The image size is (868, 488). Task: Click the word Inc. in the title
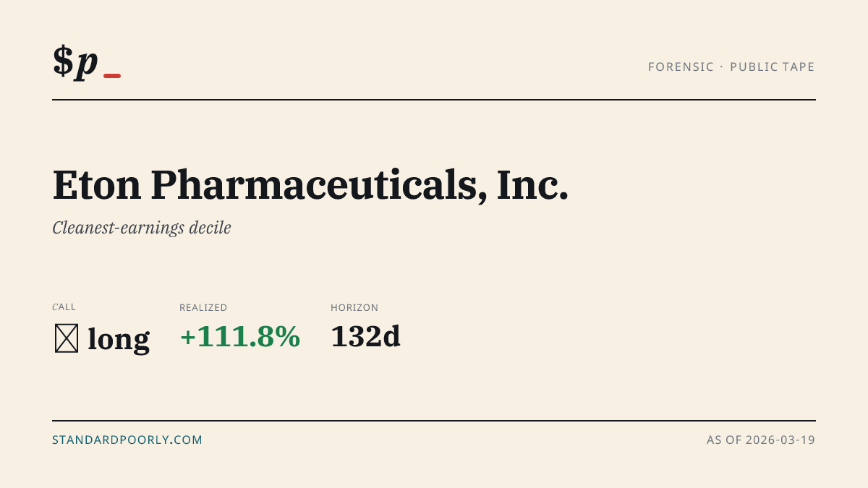(532, 184)
